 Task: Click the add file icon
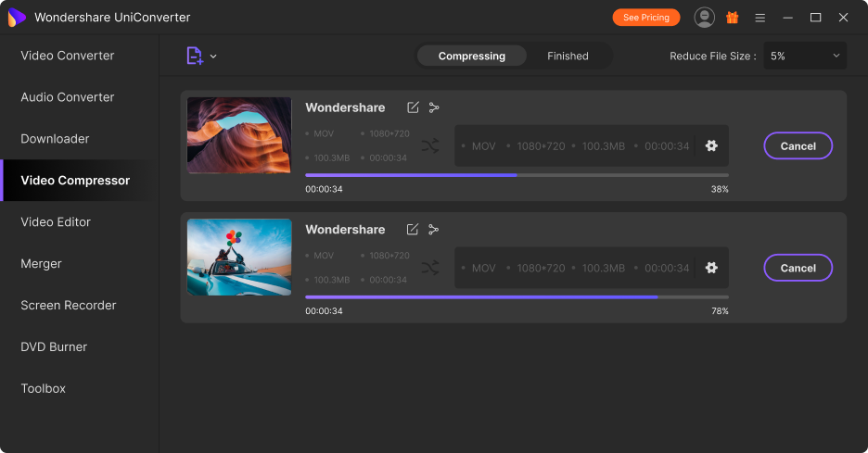pos(195,56)
